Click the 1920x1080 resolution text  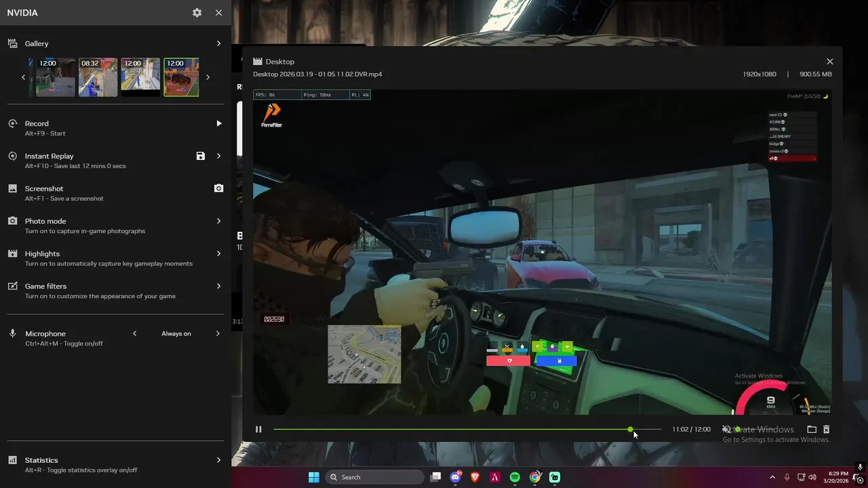click(x=759, y=74)
